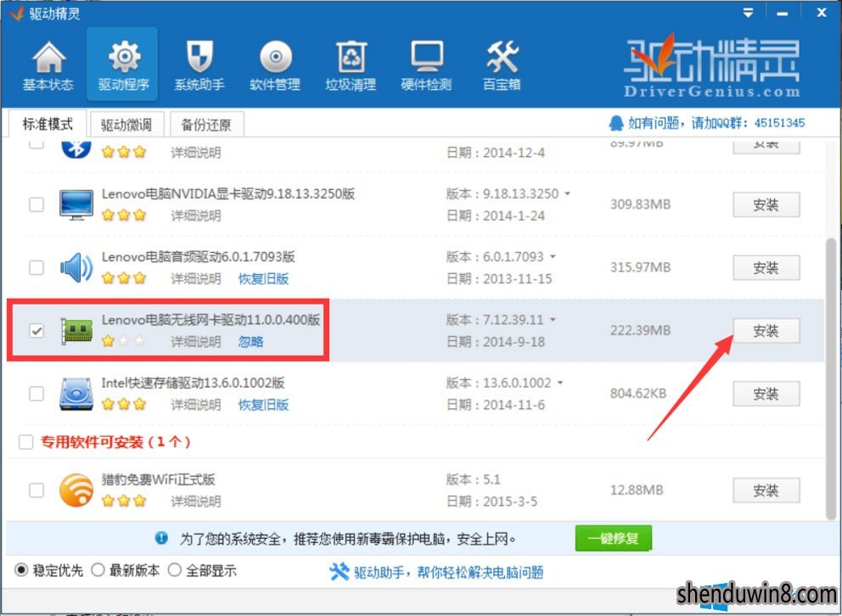
Task: Click the 驱动精灵 logo in title bar
Action: (x=17, y=14)
